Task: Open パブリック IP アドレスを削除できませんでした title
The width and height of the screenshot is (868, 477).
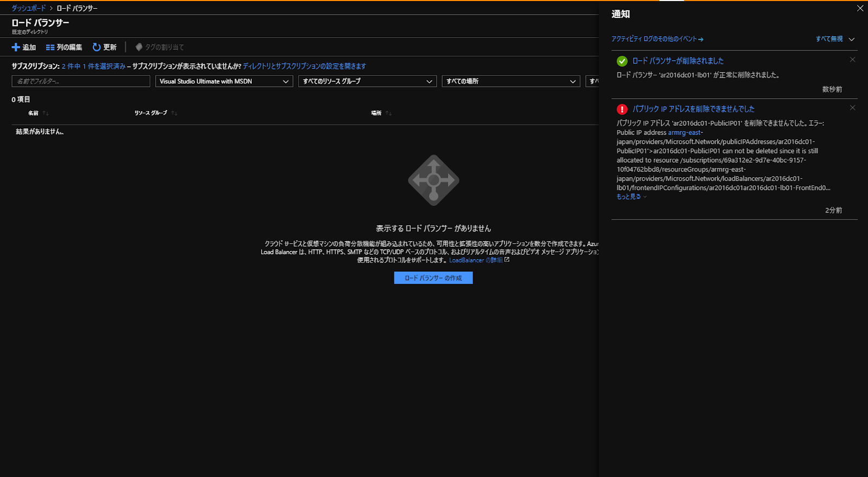Action: (x=693, y=109)
